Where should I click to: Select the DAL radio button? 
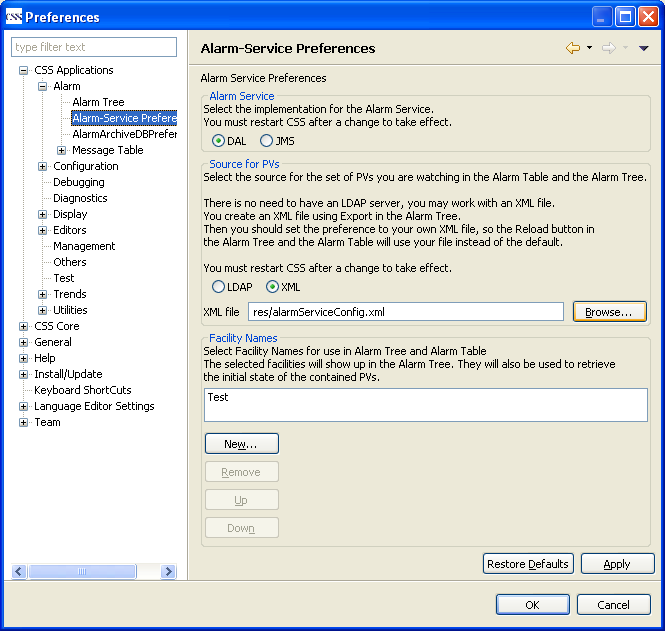(x=218, y=141)
